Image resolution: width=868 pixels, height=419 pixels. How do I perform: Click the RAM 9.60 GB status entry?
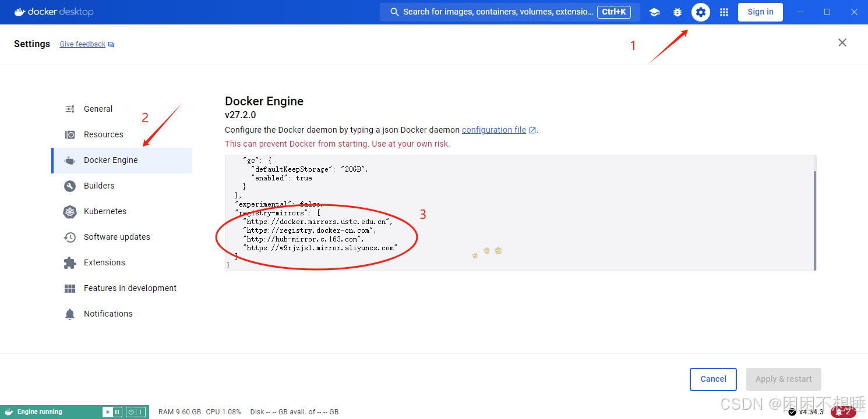179,412
